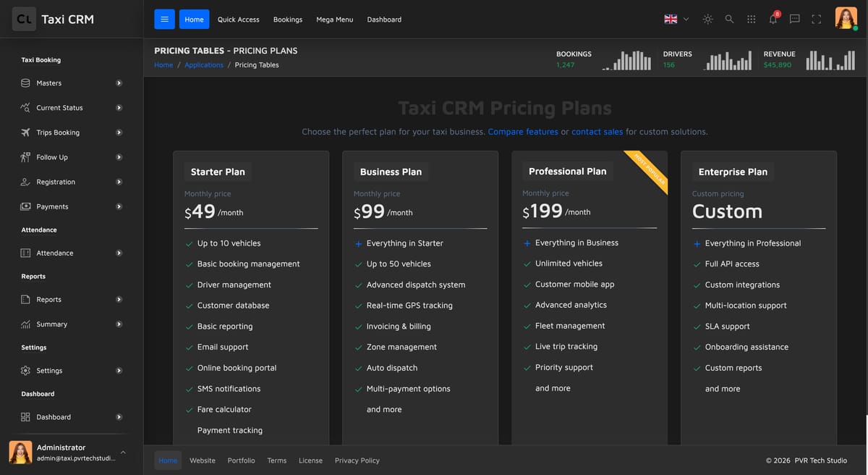Open the footer Privacy Policy link

click(357, 461)
